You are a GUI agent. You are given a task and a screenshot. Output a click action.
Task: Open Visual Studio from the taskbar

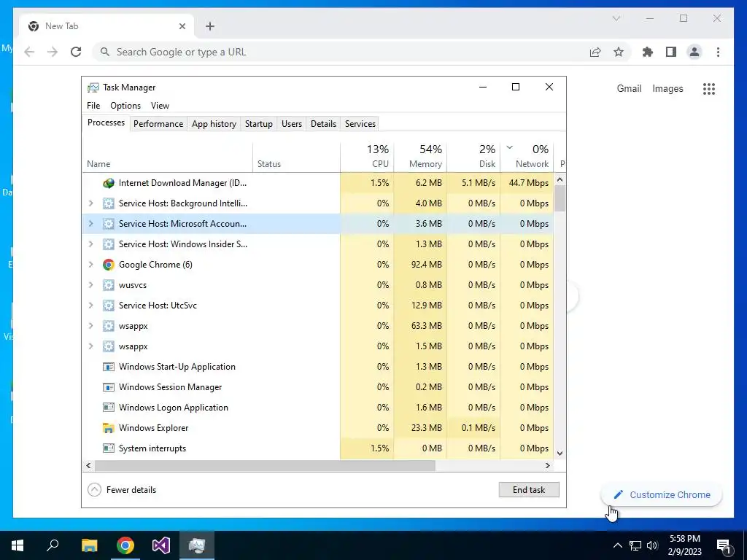click(x=161, y=545)
